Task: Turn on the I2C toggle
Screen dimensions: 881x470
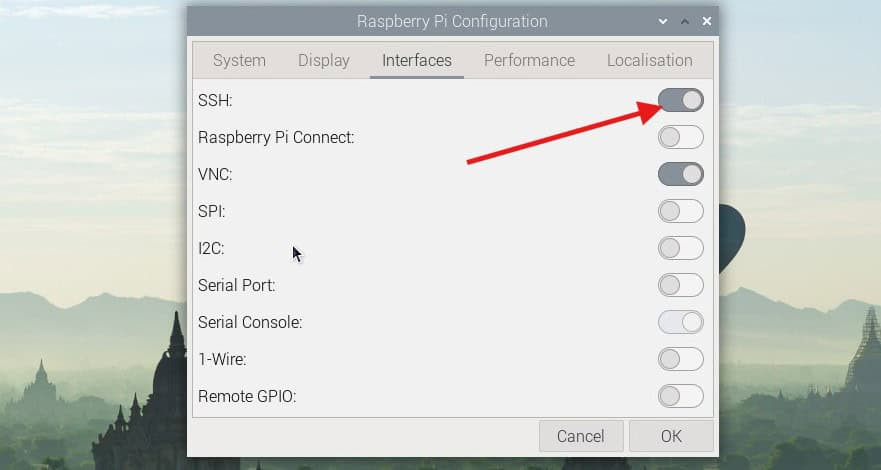Action: click(680, 248)
